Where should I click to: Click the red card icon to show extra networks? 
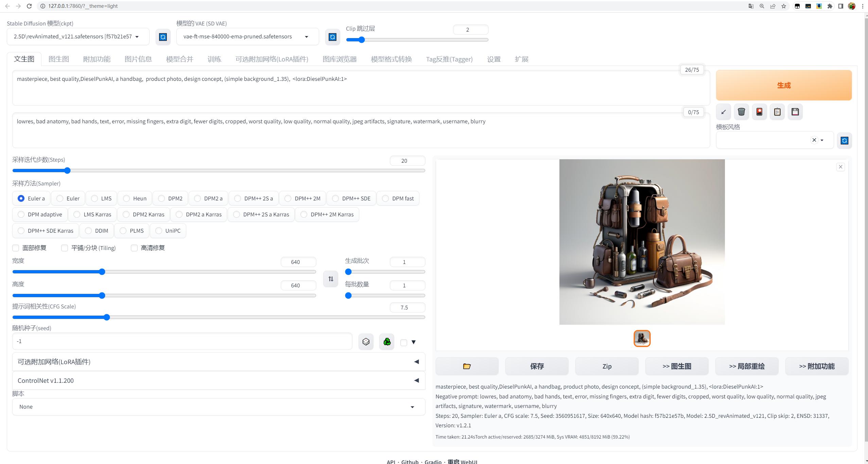[759, 112]
